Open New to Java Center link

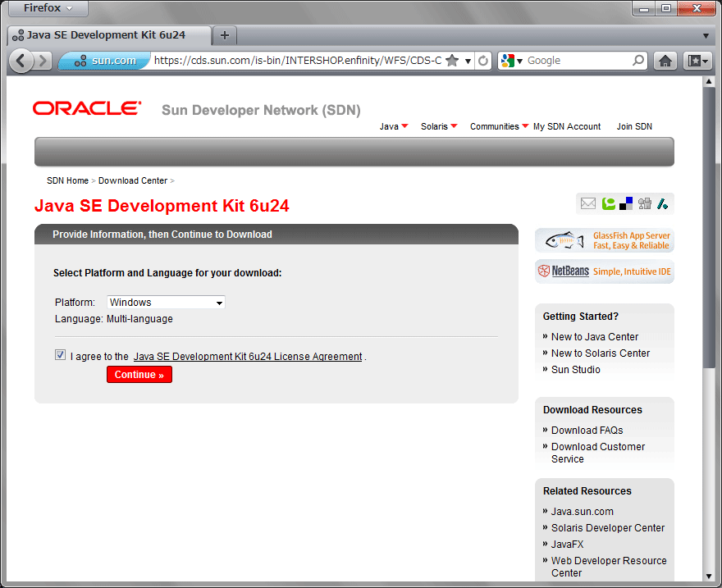[x=595, y=337]
